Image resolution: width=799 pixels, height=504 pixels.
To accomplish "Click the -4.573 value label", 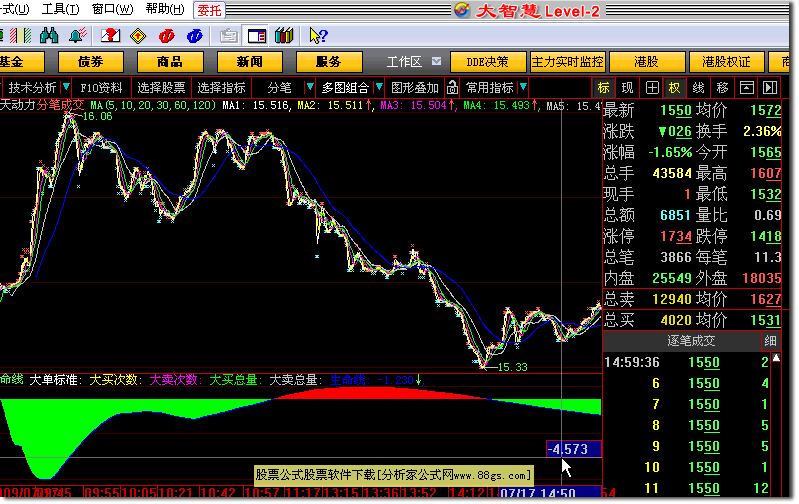I will pyautogui.click(x=574, y=449).
